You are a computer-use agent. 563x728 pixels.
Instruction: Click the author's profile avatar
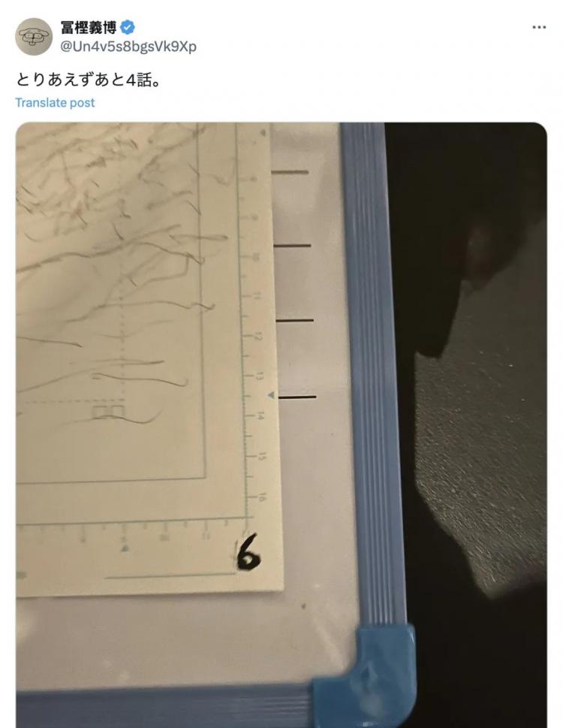(x=34, y=37)
